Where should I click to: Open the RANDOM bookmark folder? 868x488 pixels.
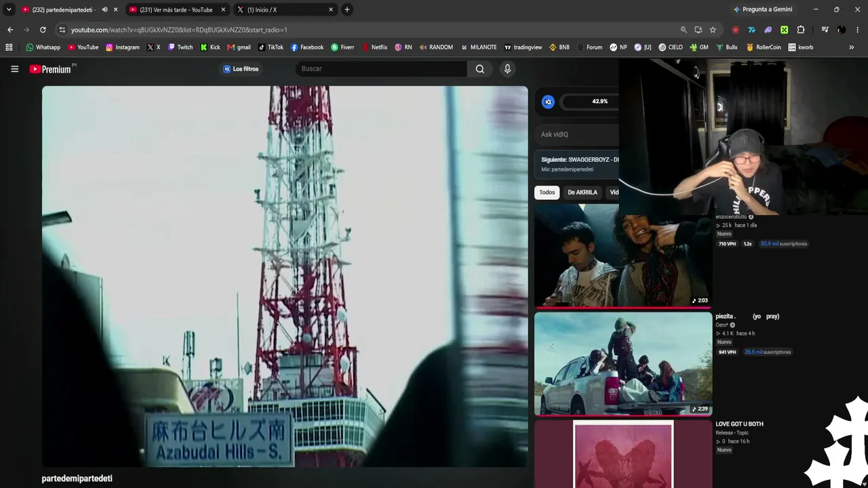[436, 47]
